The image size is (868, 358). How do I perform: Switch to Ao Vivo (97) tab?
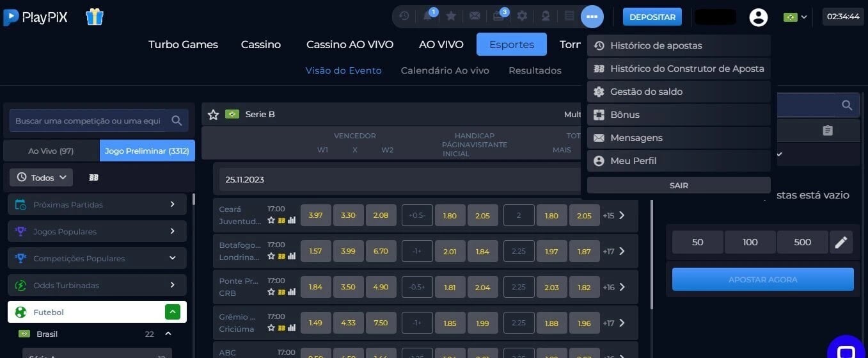point(51,151)
